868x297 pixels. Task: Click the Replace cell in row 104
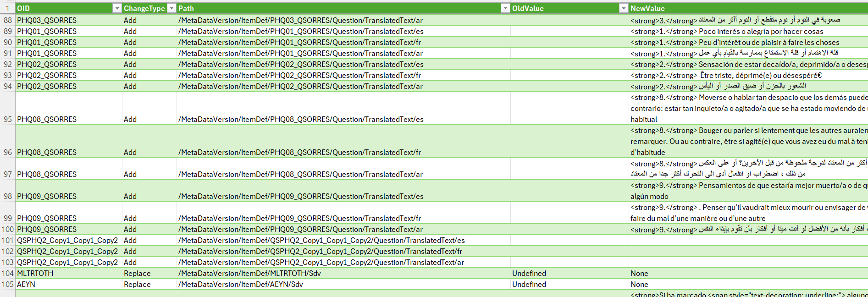point(137,273)
